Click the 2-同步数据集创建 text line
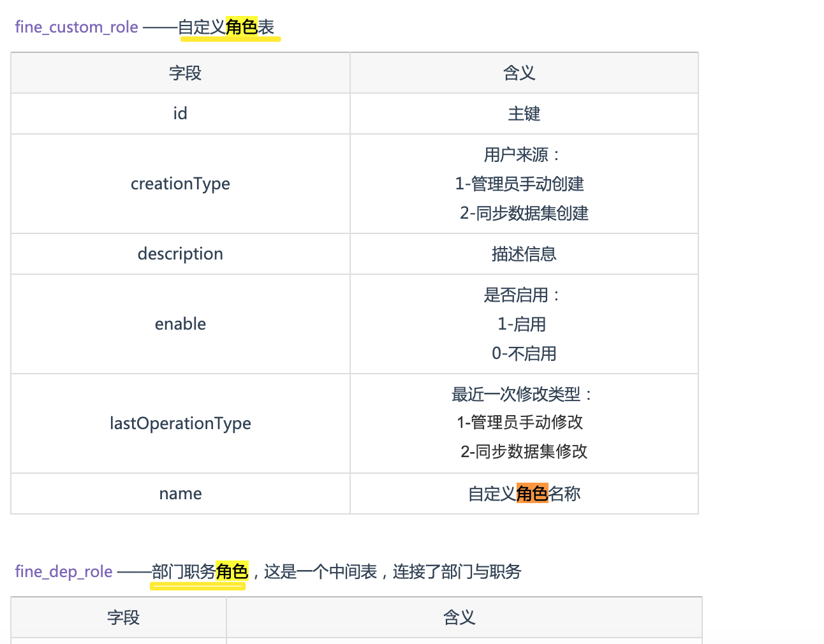 (524, 213)
